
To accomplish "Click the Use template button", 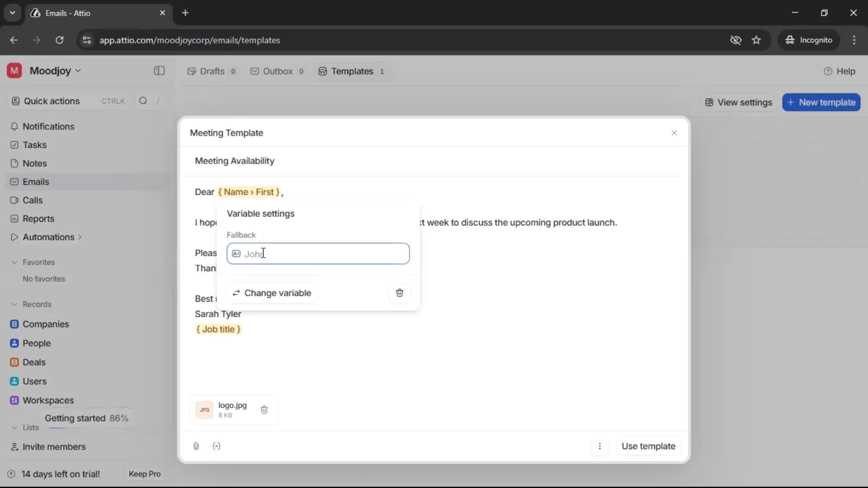I will pyautogui.click(x=648, y=446).
